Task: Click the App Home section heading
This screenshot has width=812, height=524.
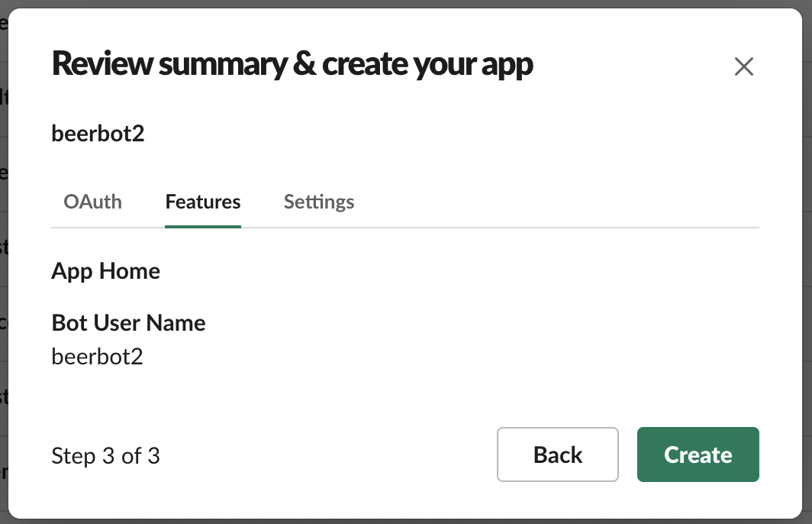Action: (105, 271)
